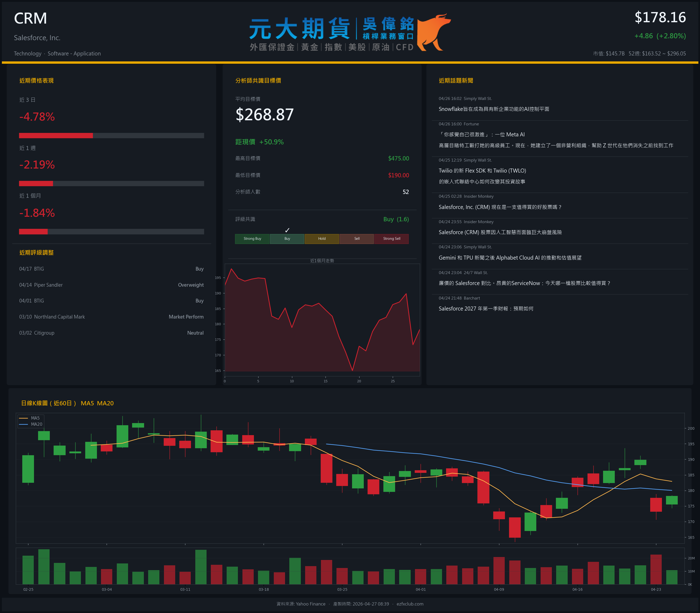Click the analyst count value 52

[x=406, y=192]
